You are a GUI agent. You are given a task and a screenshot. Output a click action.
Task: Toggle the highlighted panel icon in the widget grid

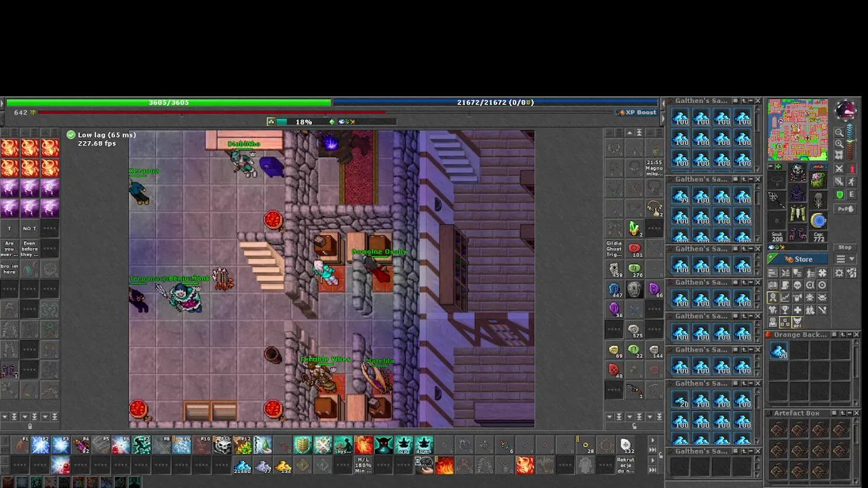[772, 297]
